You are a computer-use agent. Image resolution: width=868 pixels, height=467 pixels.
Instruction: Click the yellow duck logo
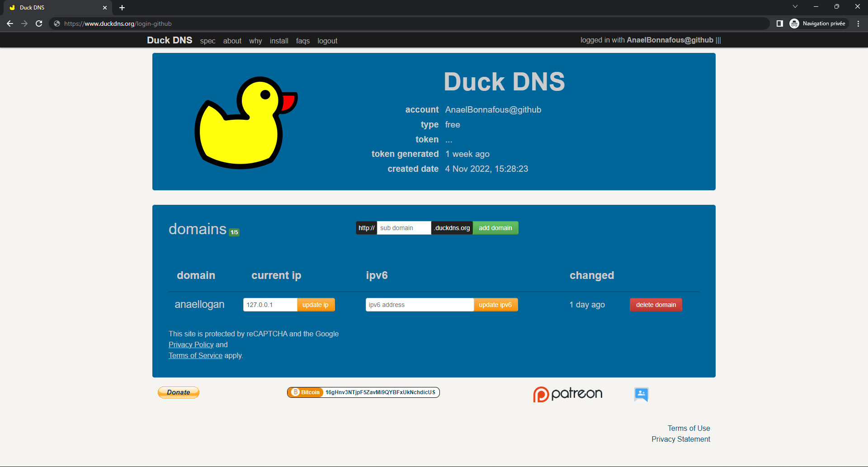[x=246, y=123]
